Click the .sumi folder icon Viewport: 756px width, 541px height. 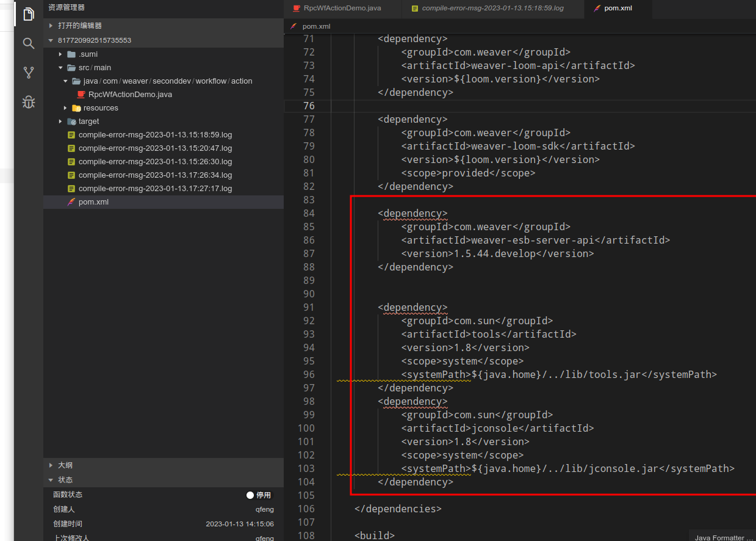71,54
